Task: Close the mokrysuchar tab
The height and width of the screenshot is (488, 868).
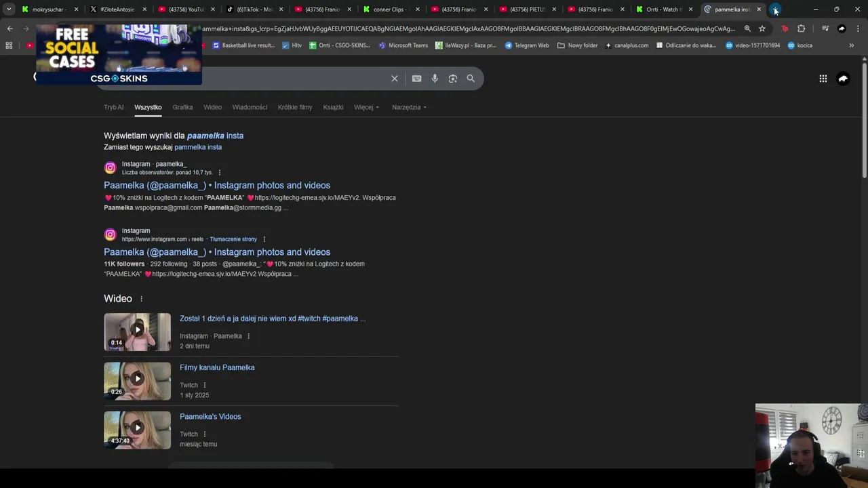Action: click(x=76, y=9)
